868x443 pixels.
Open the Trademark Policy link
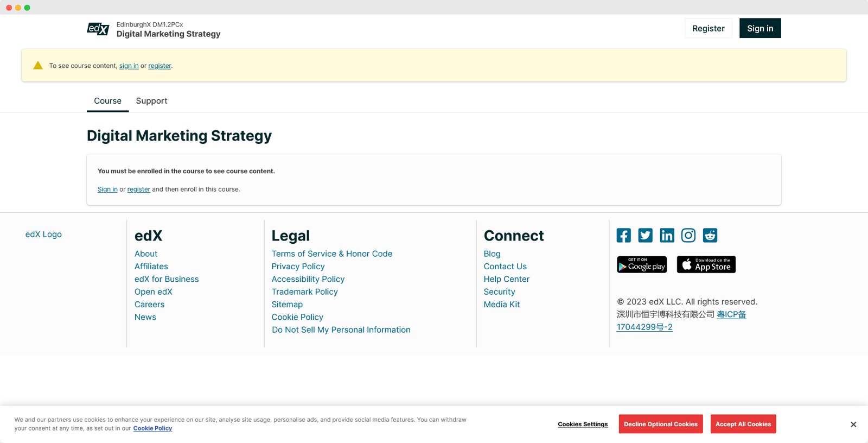point(305,292)
